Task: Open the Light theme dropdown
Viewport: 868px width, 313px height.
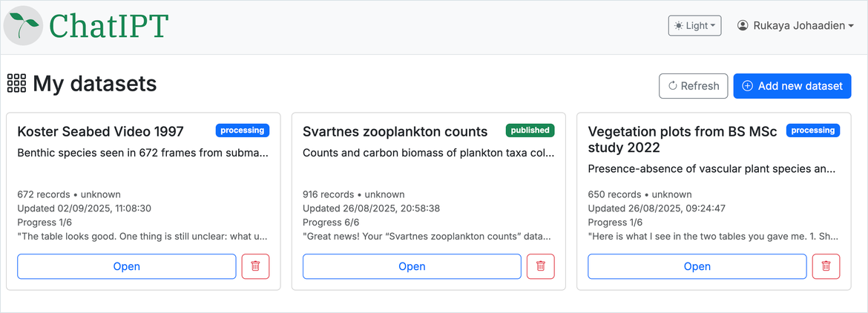Action: click(694, 25)
